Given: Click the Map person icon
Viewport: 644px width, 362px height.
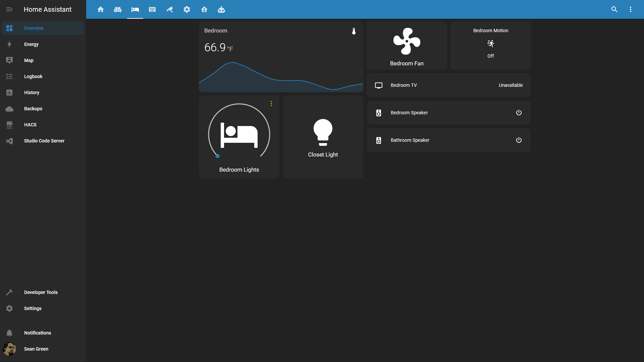Looking at the screenshot, I should [x=9, y=60].
